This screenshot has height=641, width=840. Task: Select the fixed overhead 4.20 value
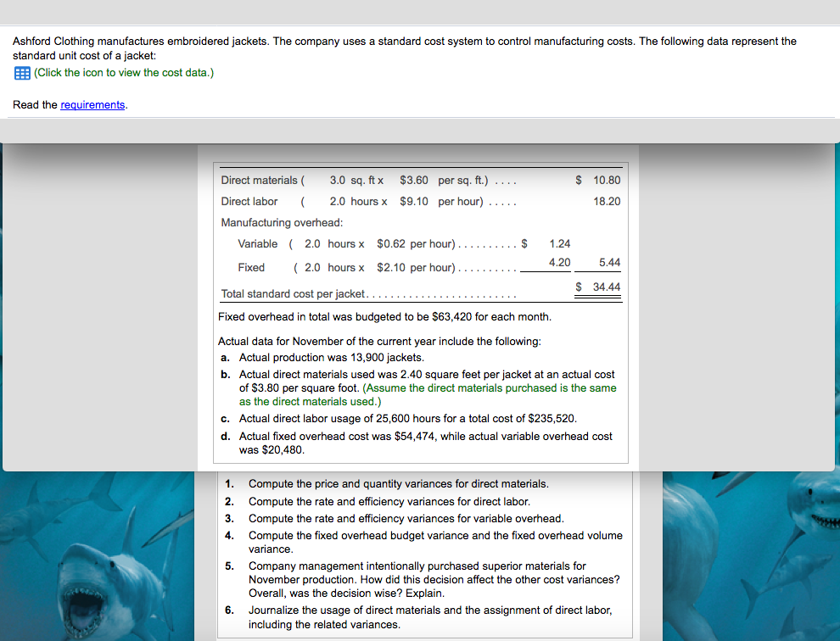pos(559,263)
